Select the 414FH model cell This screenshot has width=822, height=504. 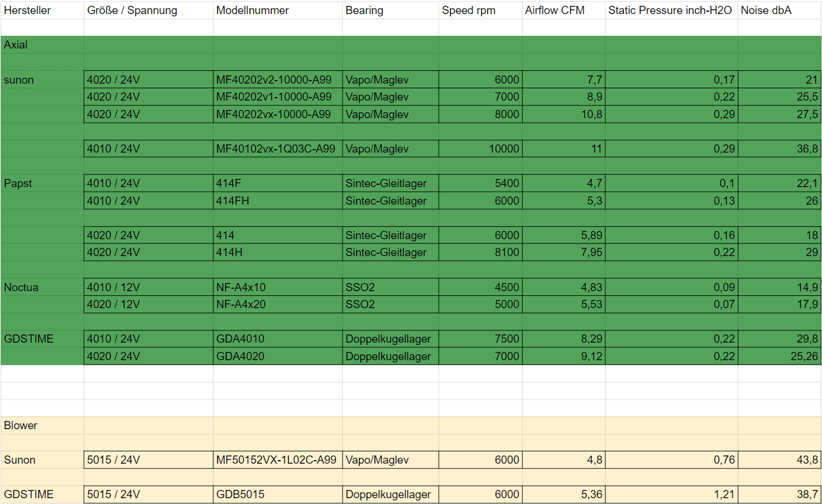[278, 201]
